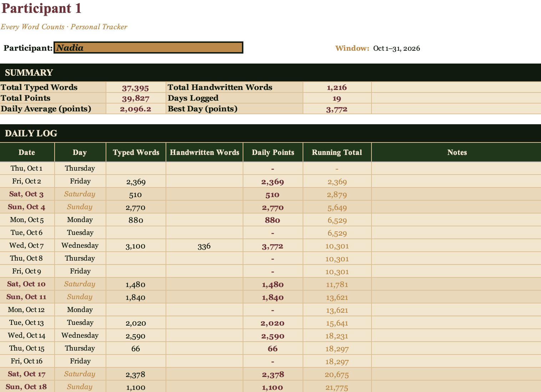Viewport: 541px width, 392px height.
Task: Click the "Fri, Oct 16" date cell
Action: (x=27, y=361)
